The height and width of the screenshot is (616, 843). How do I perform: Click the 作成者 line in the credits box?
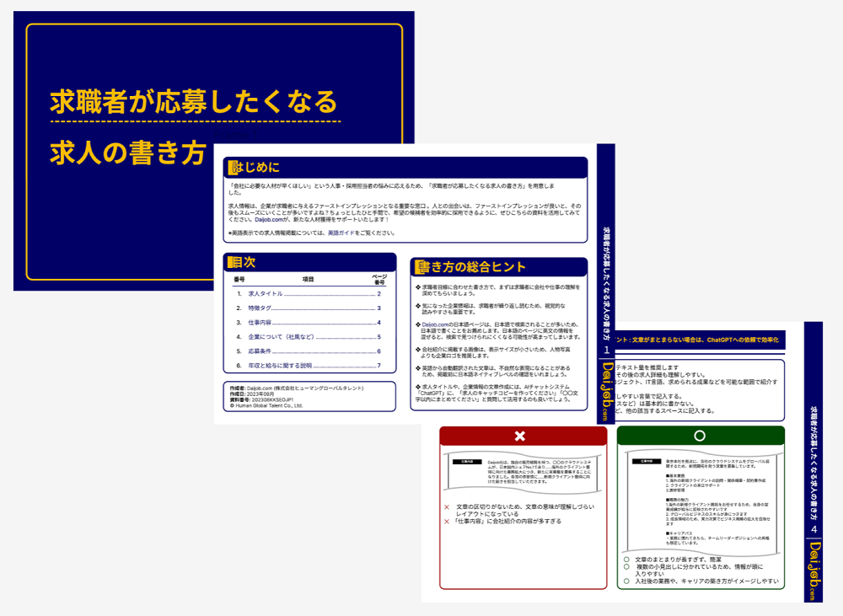297,388
